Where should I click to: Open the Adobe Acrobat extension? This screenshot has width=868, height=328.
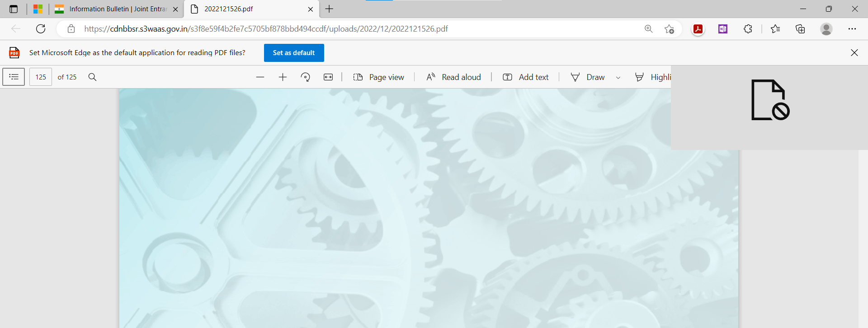pos(698,29)
